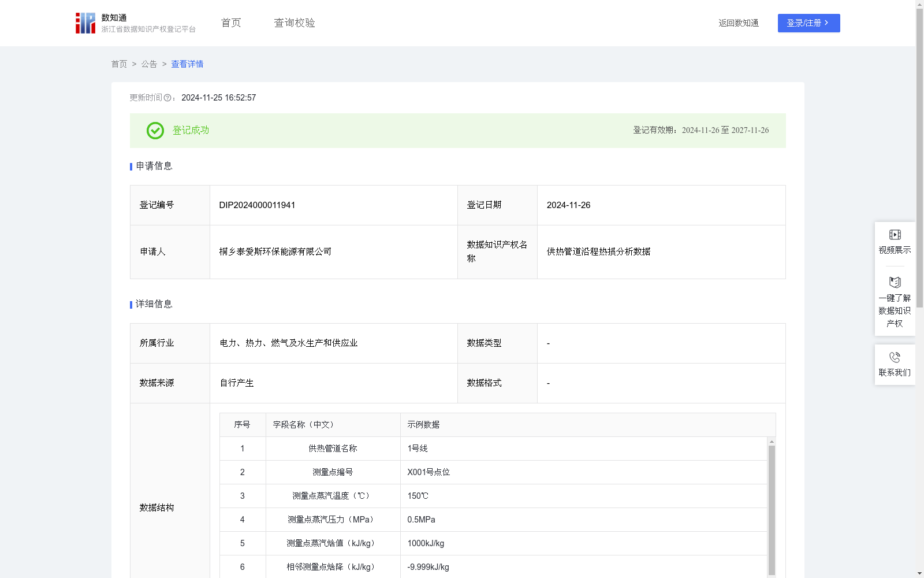Click scroll-up arrow of inner table
Screen dimensions: 924x578
(x=772, y=442)
